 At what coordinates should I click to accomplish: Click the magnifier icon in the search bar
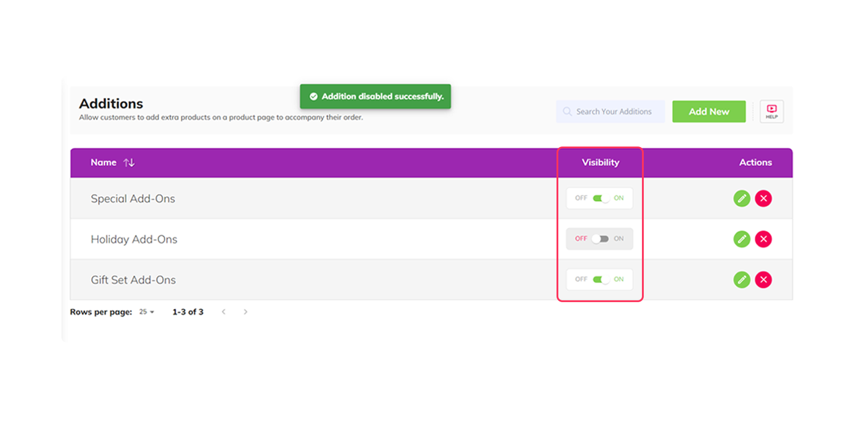tap(567, 111)
